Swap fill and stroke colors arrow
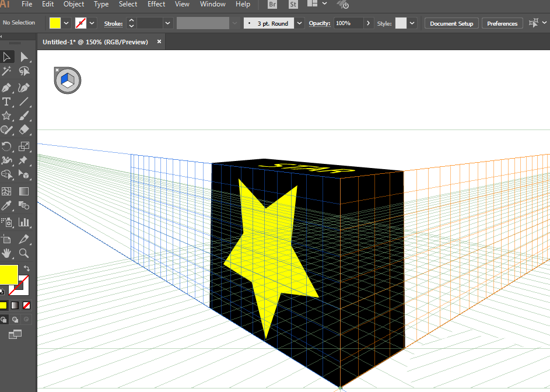Viewport: 550px width, 392px height. (26, 269)
